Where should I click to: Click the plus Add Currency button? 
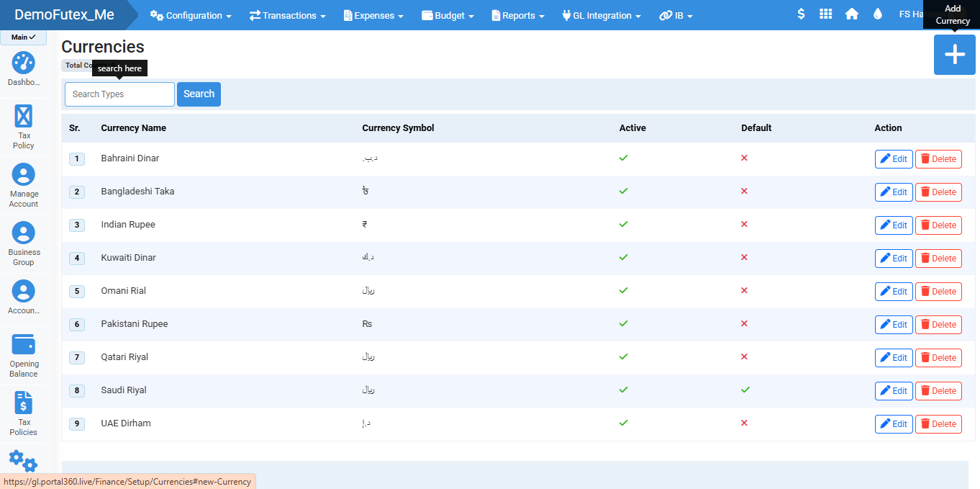click(x=954, y=55)
